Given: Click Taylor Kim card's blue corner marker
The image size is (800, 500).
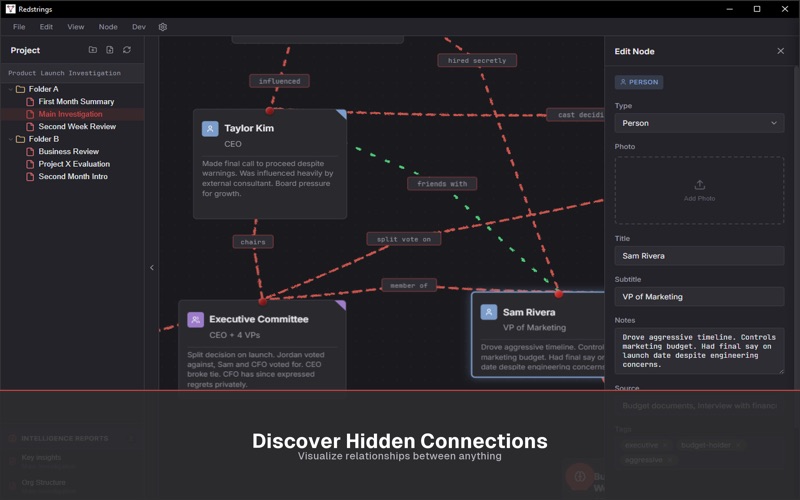Looking at the screenshot, I should (342, 114).
